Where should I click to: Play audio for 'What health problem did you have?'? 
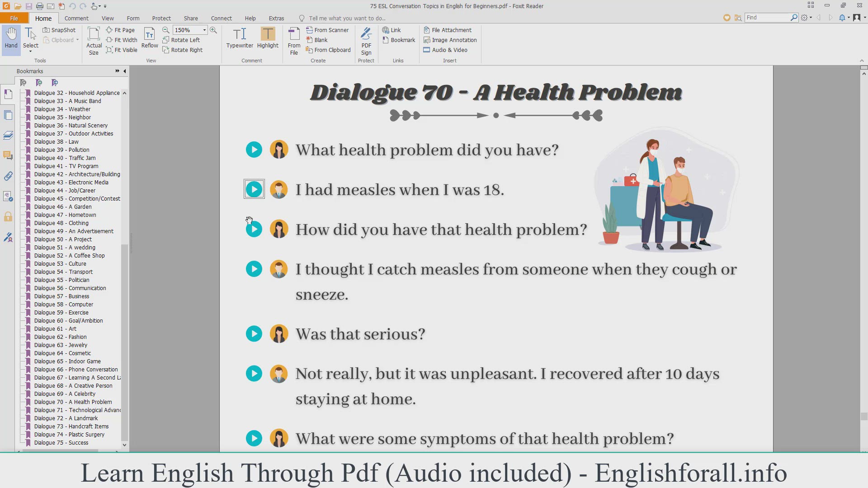[x=254, y=150]
